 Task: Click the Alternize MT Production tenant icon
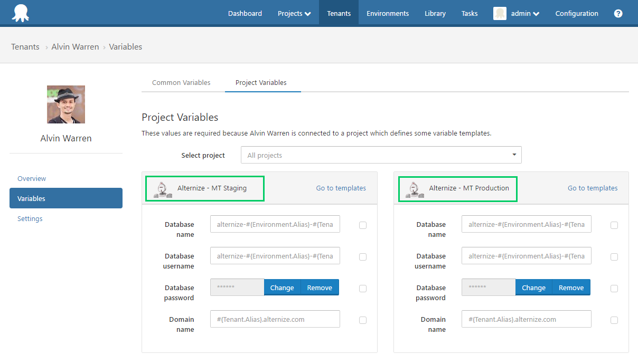pos(414,188)
